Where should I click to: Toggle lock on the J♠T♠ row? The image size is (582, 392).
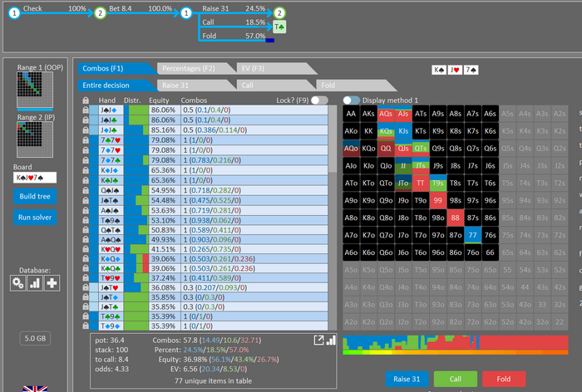coord(86,200)
